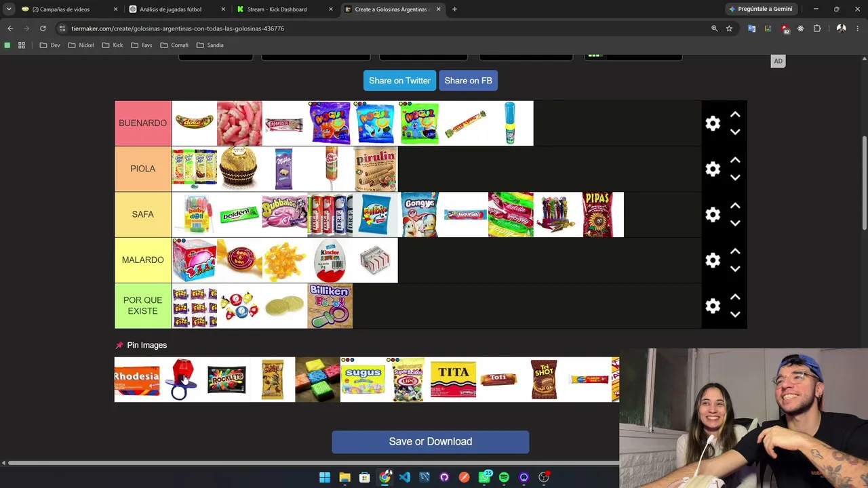Click the Share on FB button

[x=468, y=81]
